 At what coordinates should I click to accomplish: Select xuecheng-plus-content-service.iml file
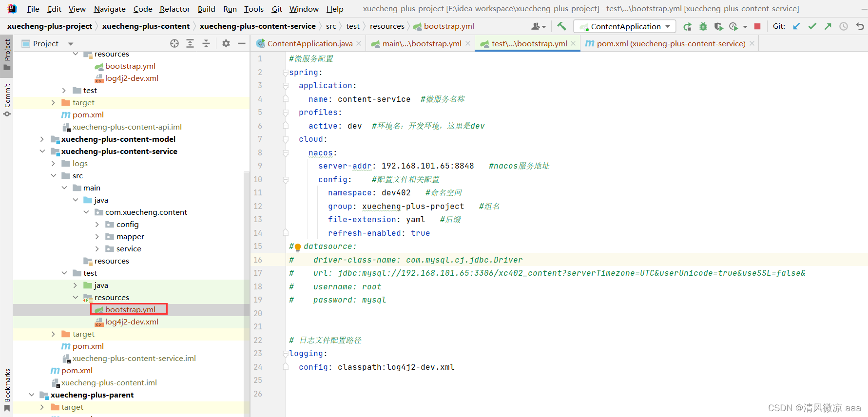click(x=134, y=359)
